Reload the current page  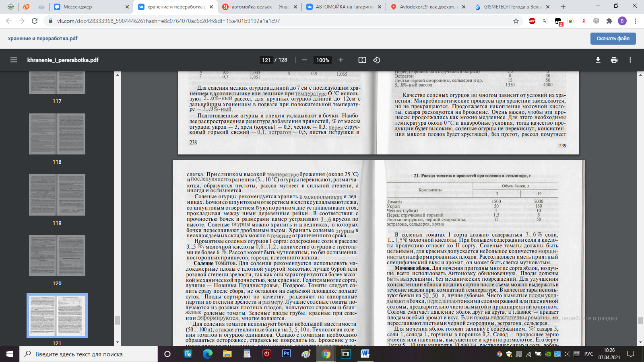35,21
